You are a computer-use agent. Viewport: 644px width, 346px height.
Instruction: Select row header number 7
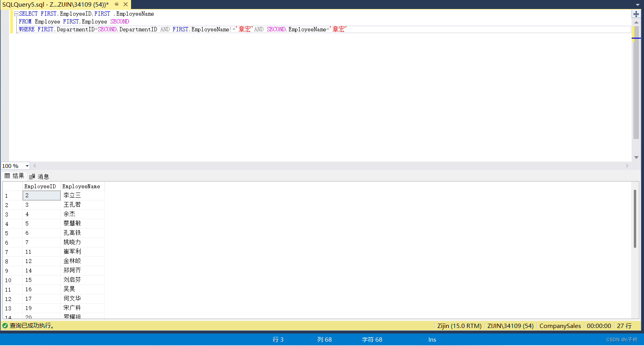coord(13,252)
